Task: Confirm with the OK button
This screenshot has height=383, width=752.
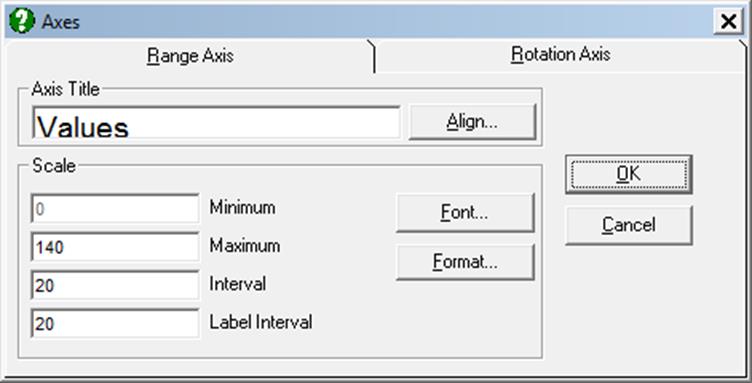Action: point(628,174)
